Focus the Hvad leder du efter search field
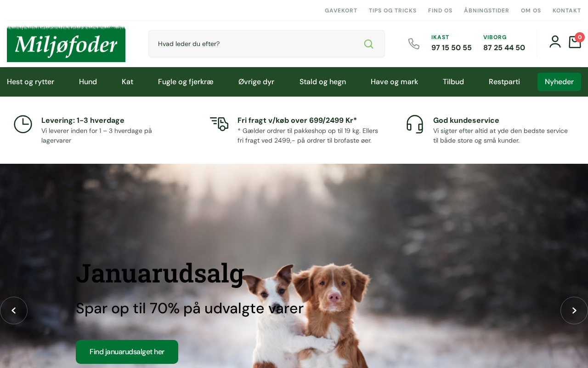This screenshot has height=368, width=588. 266,44
